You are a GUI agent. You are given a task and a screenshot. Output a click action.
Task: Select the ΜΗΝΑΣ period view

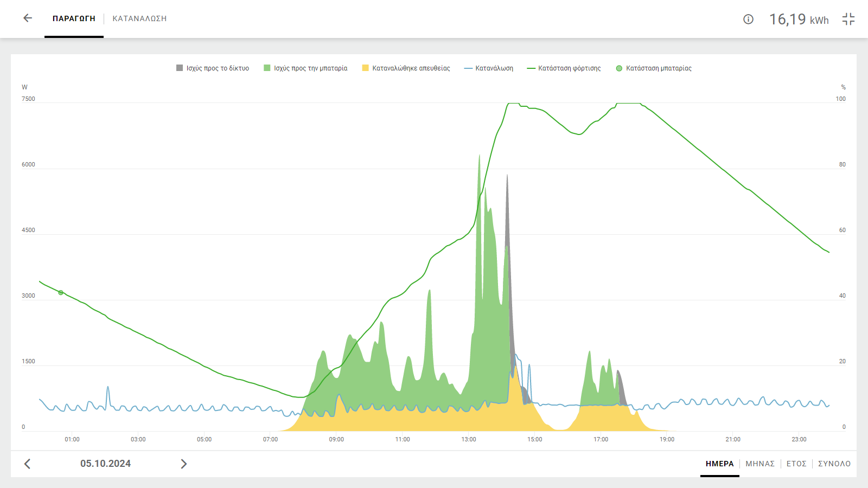(760, 464)
